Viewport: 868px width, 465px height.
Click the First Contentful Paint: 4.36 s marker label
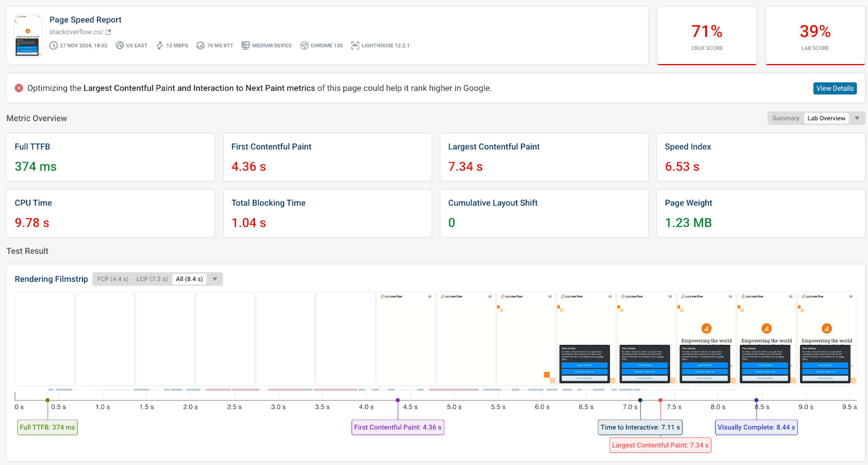pyautogui.click(x=398, y=428)
